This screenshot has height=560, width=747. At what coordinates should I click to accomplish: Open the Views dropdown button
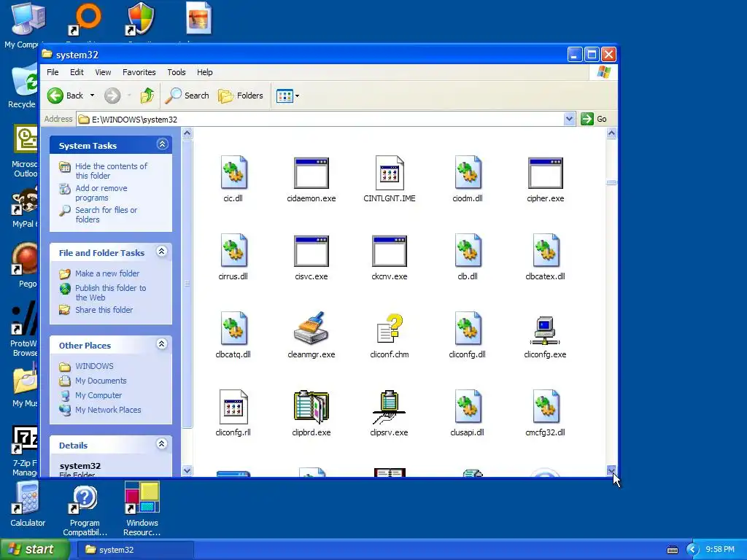tap(287, 96)
